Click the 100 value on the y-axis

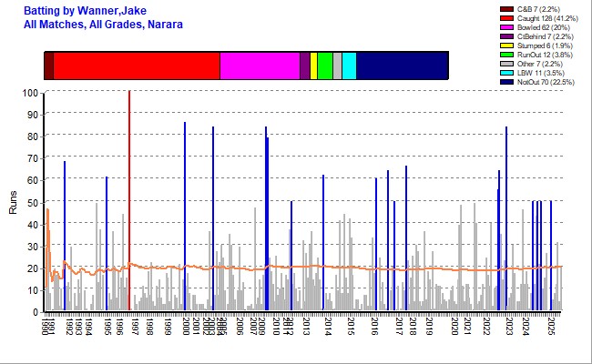[x=31, y=93]
